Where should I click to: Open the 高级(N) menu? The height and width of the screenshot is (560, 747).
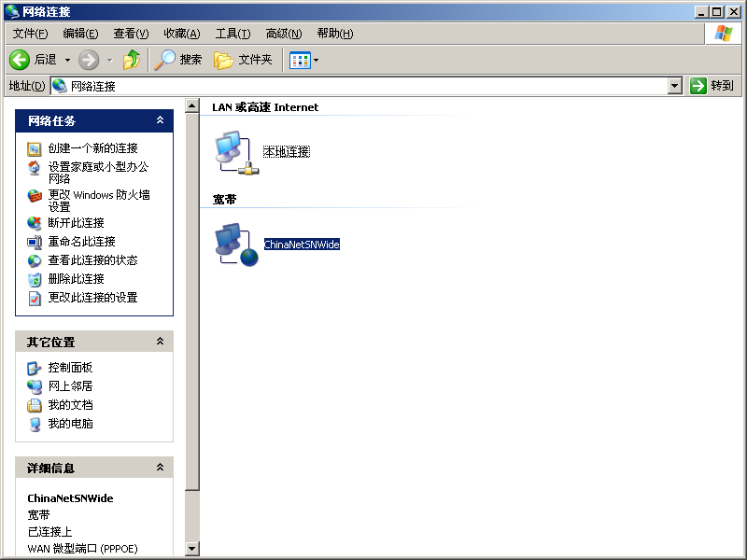pos(284,34)
